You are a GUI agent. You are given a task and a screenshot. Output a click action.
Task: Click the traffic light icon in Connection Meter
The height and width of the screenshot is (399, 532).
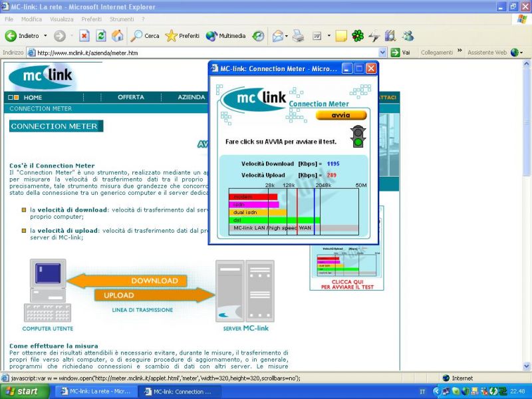[358, 136]
